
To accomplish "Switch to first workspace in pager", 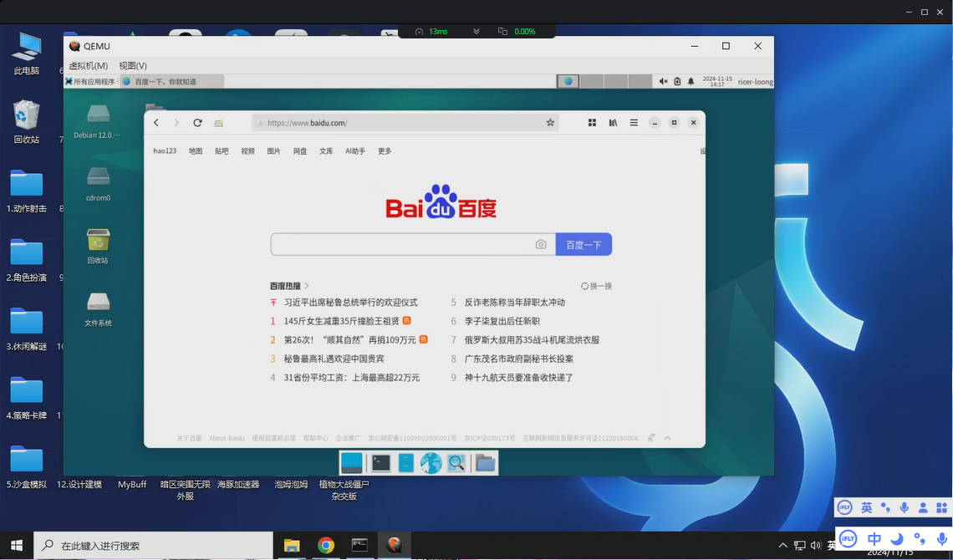I will 568,81.
